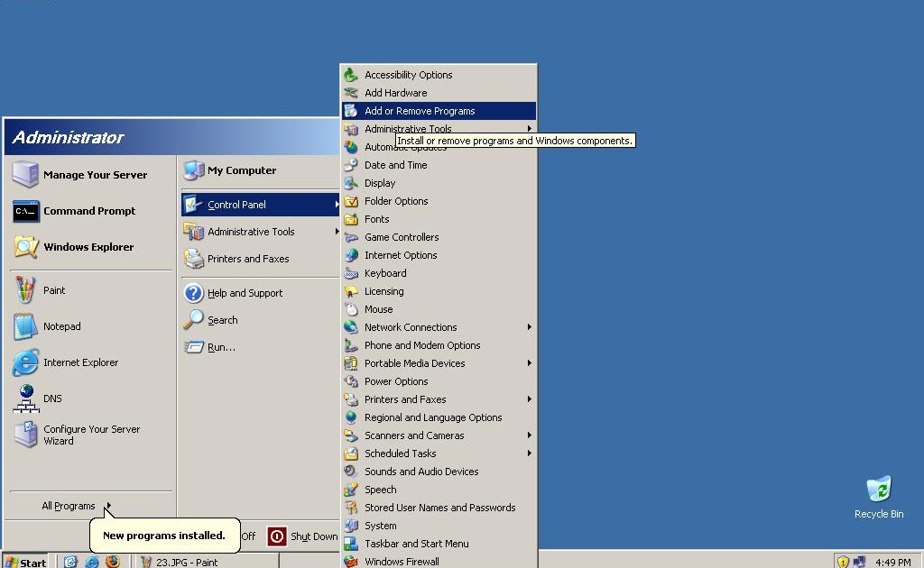Open the Display icon
Image resolution: width=924 pixels, height=568 pixels.
pos(351,183)
